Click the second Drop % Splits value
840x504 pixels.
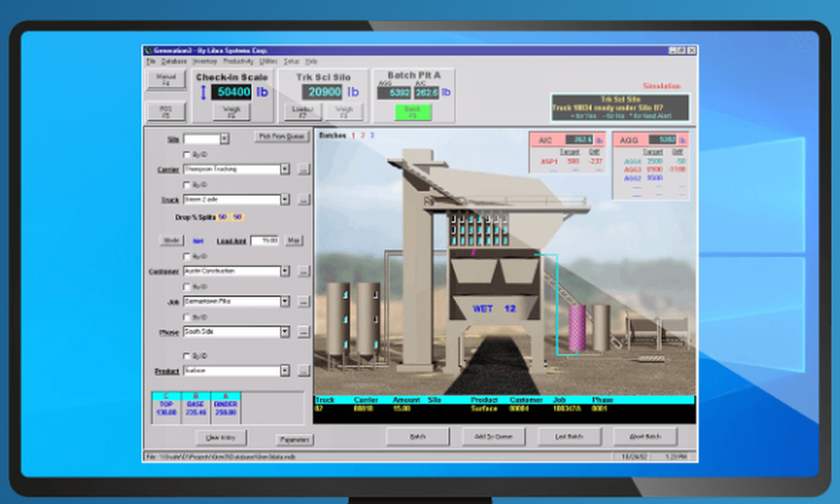tap(238, 218)
